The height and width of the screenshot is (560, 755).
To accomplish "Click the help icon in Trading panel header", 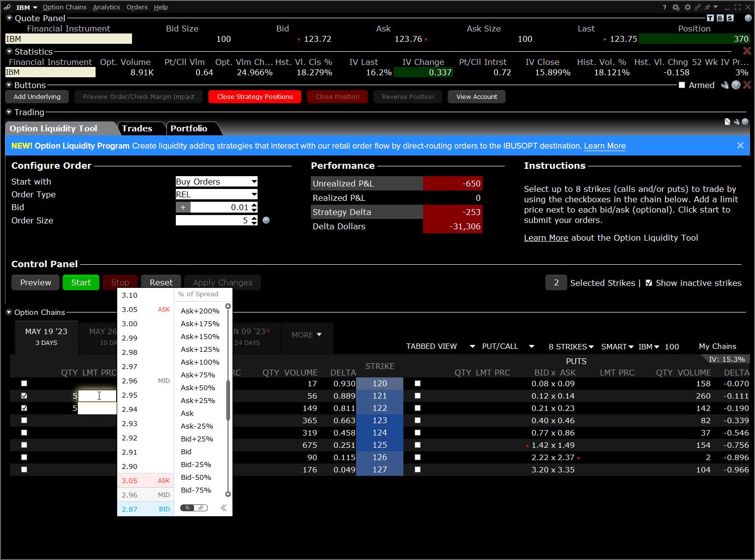I will pos(745,122).
